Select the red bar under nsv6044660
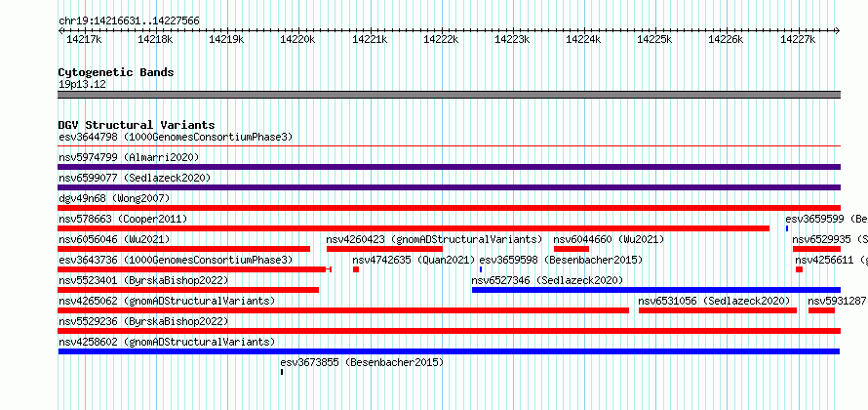Viewport: 868px width, 410px height. pyautogui.click(x=572, y=249)
